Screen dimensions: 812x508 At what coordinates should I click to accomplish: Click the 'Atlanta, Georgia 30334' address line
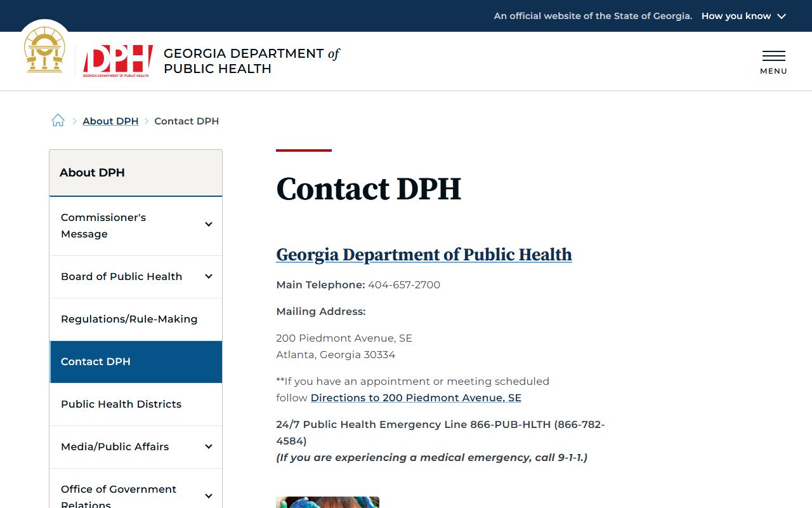point(336,355)
